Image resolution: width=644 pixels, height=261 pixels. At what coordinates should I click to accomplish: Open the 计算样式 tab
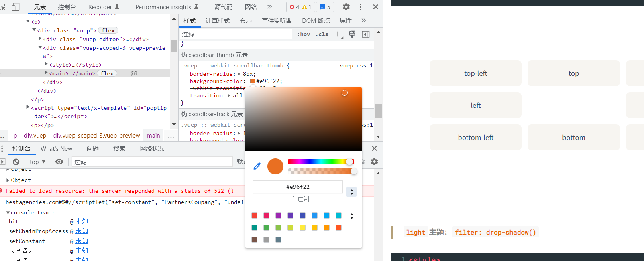pos(218,21)
